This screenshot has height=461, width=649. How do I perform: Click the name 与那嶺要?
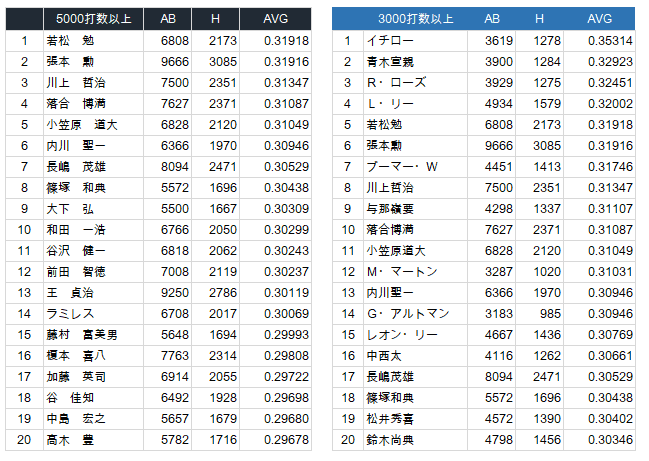pyautogui.click(x=390, y=209)
